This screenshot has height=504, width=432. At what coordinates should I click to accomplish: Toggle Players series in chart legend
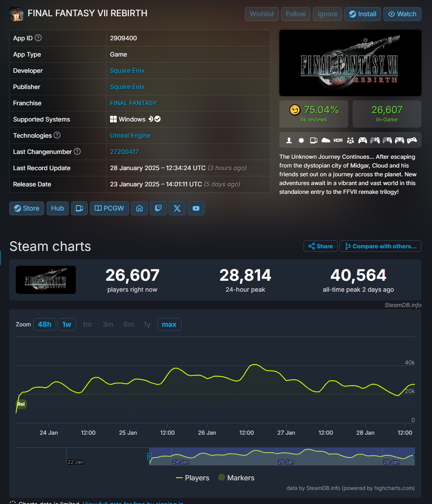(193, 478)
